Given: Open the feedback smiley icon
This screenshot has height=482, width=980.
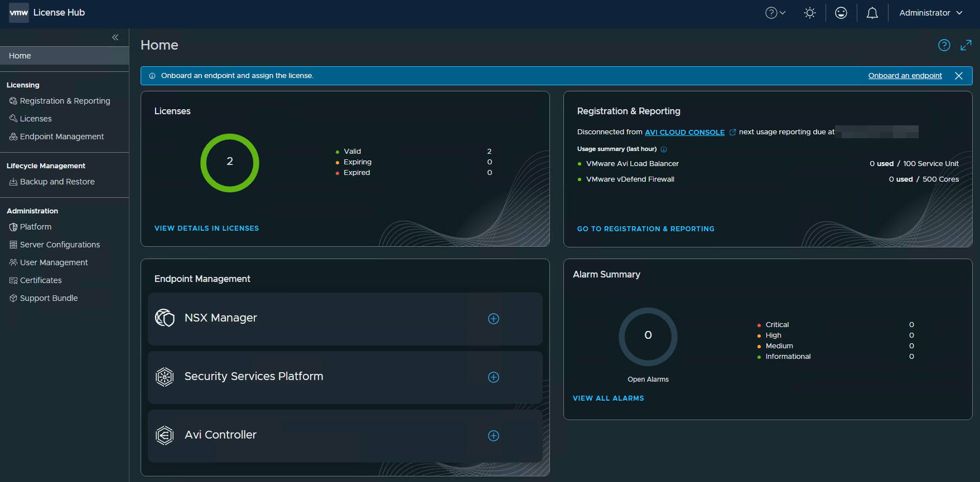Looking at the screenshot, I should 841,13.
